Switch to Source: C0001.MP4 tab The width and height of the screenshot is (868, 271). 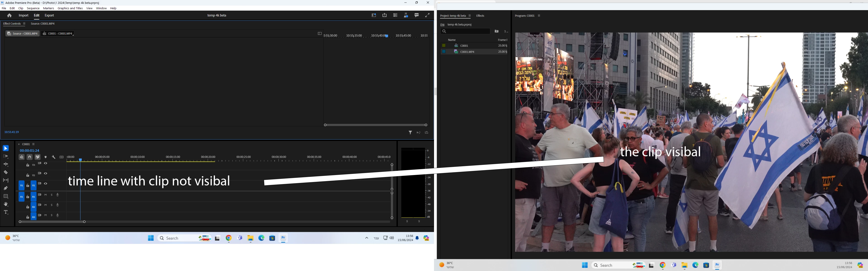coord(42,23)
